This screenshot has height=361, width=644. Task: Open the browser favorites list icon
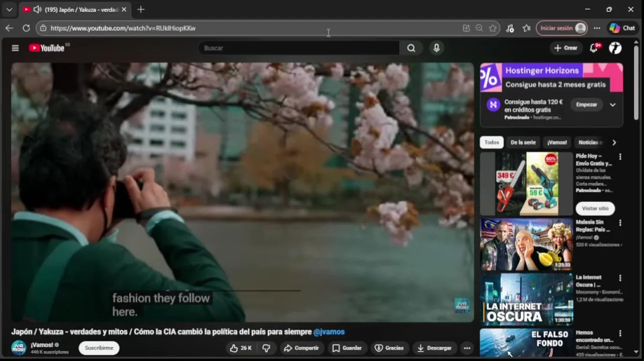[526, 28]
